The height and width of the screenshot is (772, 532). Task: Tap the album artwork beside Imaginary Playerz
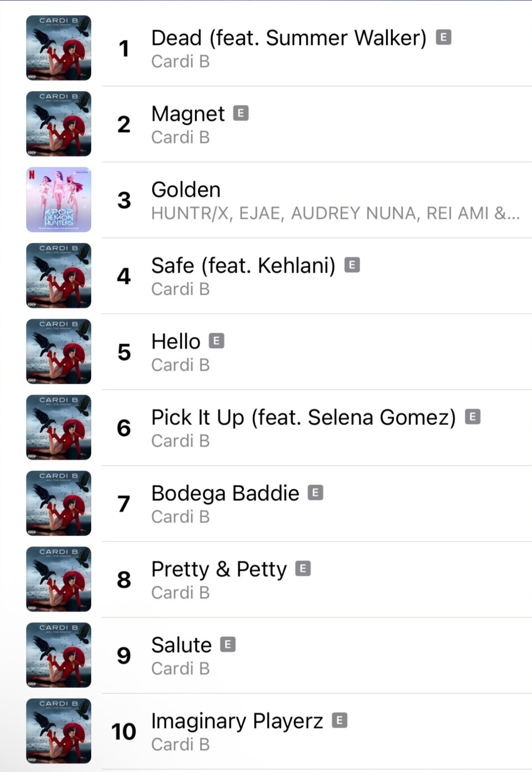[x=59, y=731]
